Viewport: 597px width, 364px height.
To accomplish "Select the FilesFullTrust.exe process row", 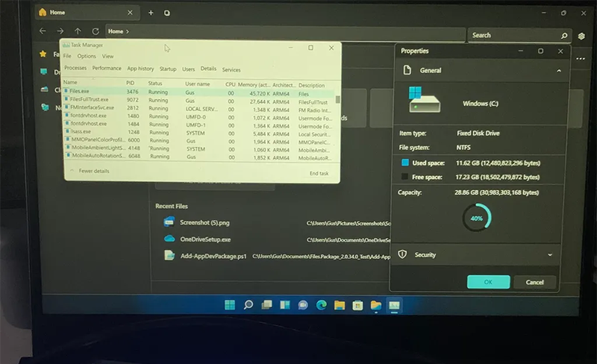I will coord(198,101).
